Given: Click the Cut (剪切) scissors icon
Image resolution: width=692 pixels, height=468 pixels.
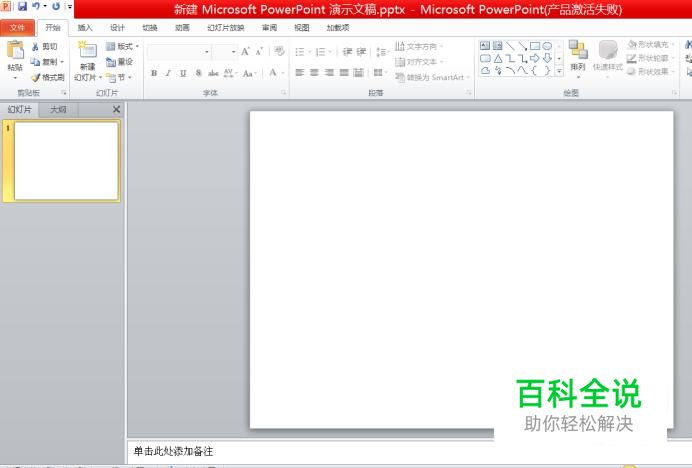Looking at the screenshot, I should tap(44, 46).
